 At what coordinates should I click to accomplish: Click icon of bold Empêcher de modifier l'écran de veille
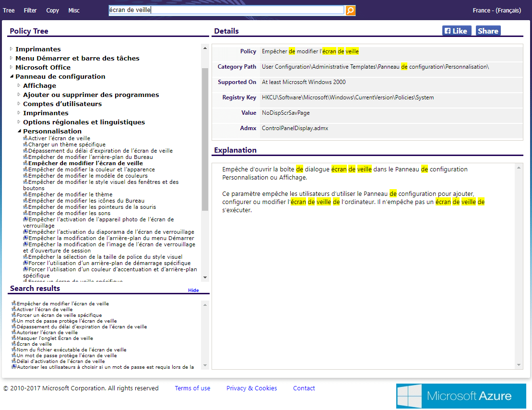(25, 163)
